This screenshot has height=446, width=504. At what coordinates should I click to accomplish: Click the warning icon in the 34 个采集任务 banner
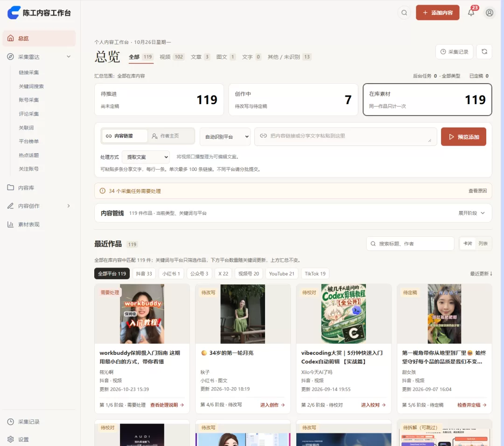point(103,191)
